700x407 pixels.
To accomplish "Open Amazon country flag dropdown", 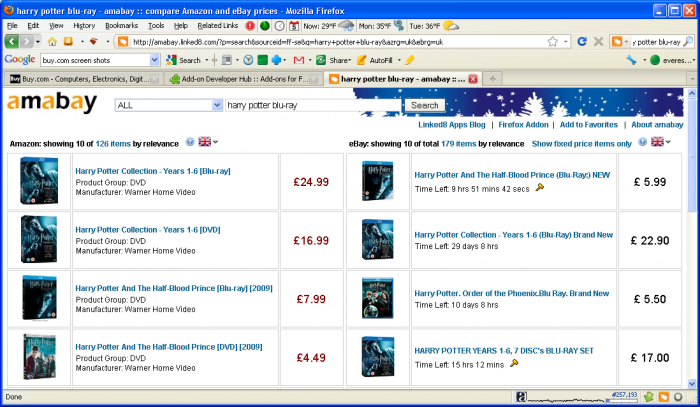I will (x=208, y=142).
